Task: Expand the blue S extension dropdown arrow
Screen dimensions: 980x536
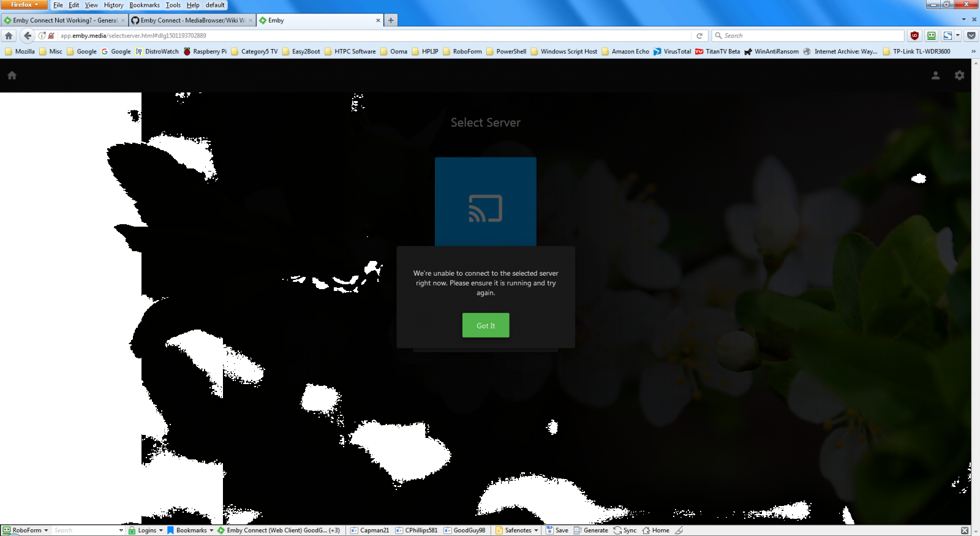Action: (x=958, y=36)
